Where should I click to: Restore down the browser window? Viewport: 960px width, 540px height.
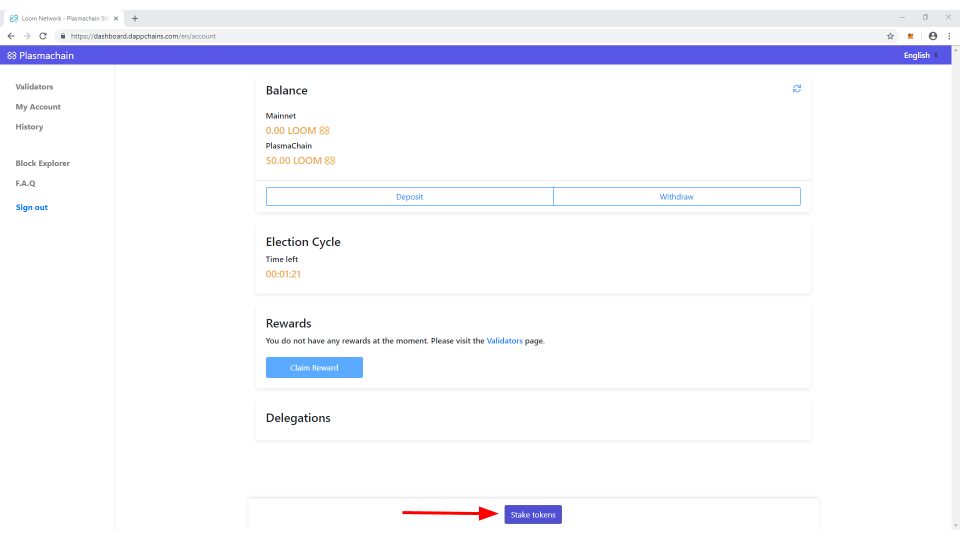[925, 18]
